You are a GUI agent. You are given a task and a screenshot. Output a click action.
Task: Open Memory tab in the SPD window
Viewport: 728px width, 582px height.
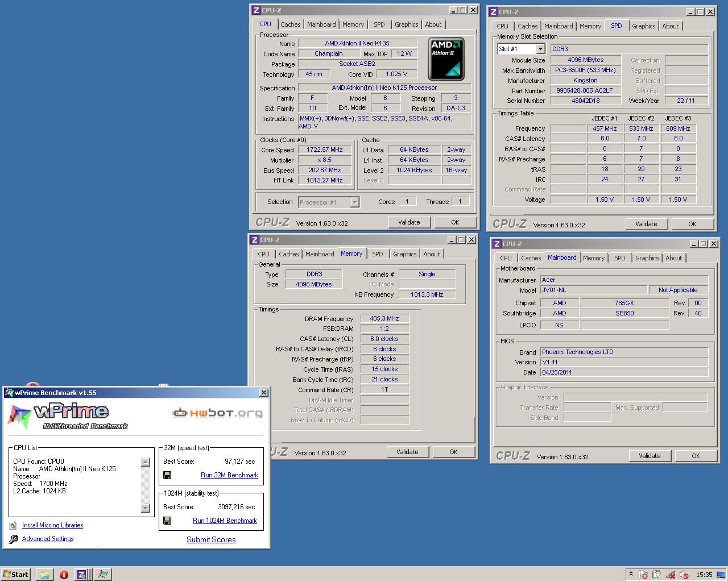click(x=590, y=26)
